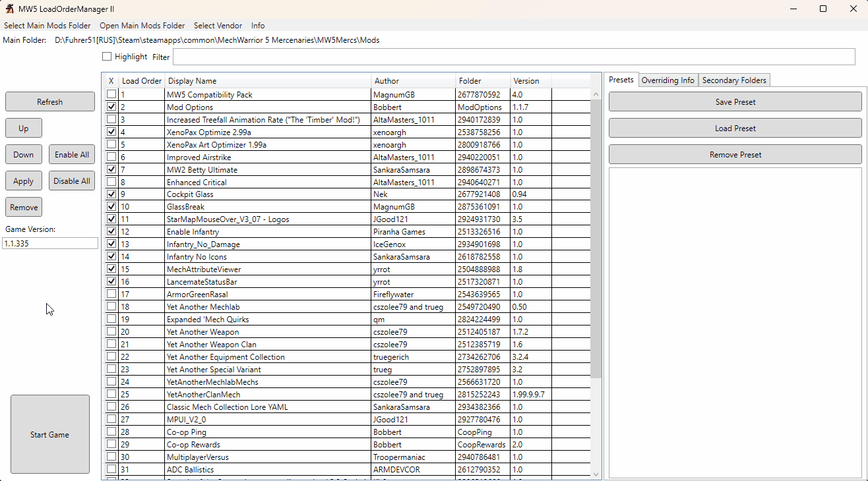The height and width of the screenshot is (481, 868).
Task: Click the Increased Treefall Animation Rate entry
Action: click(x=263, y=120)
